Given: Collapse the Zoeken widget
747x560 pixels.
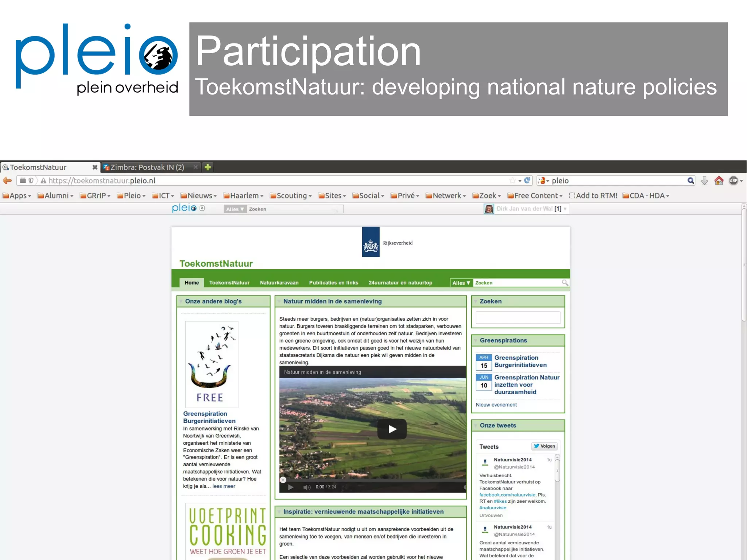Looking at the screenshot, I should point(475,301).
